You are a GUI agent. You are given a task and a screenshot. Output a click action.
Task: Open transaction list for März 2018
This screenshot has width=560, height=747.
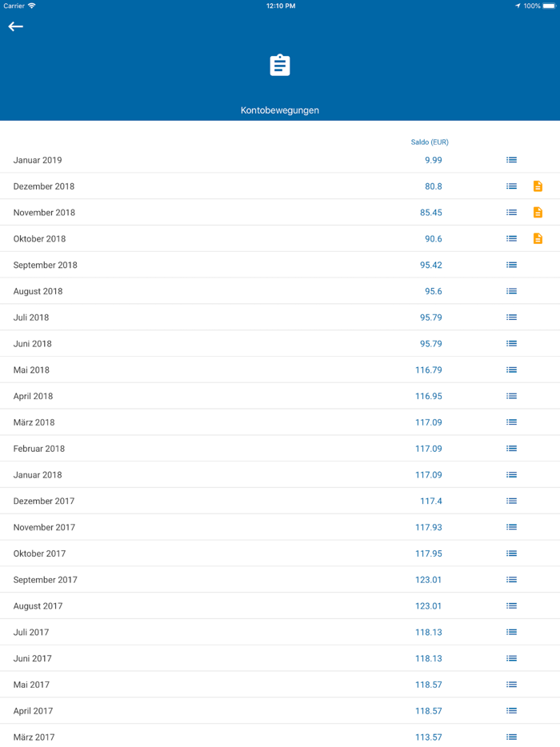pyautogui.click(x=511, y=422)
